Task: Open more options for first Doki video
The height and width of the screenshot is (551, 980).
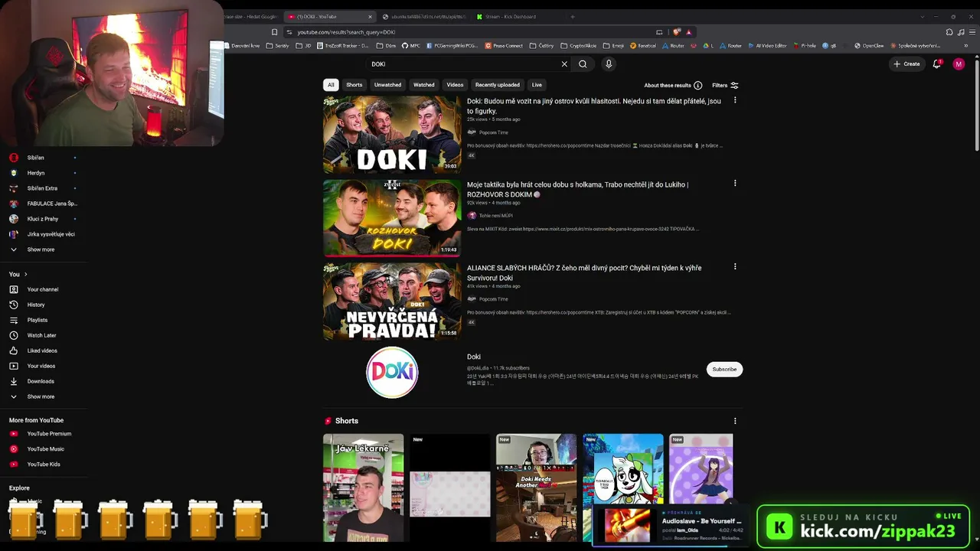Action: click(735, 100)
